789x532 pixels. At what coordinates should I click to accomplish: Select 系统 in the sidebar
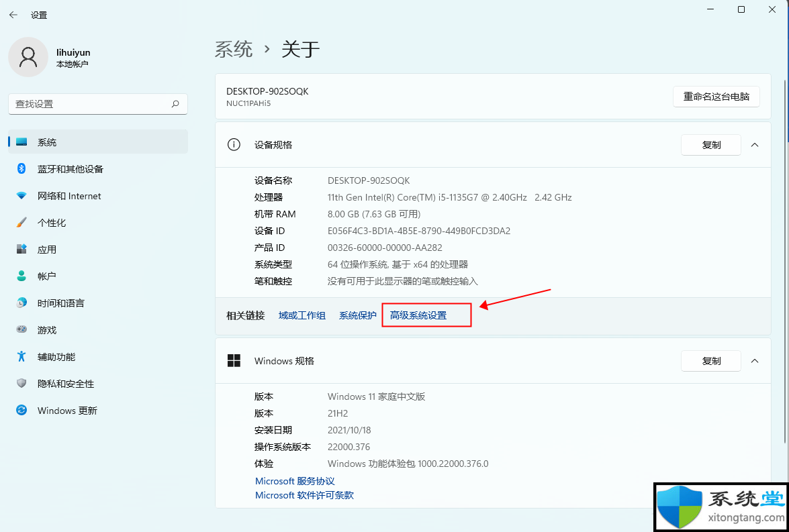coord(98,142)
